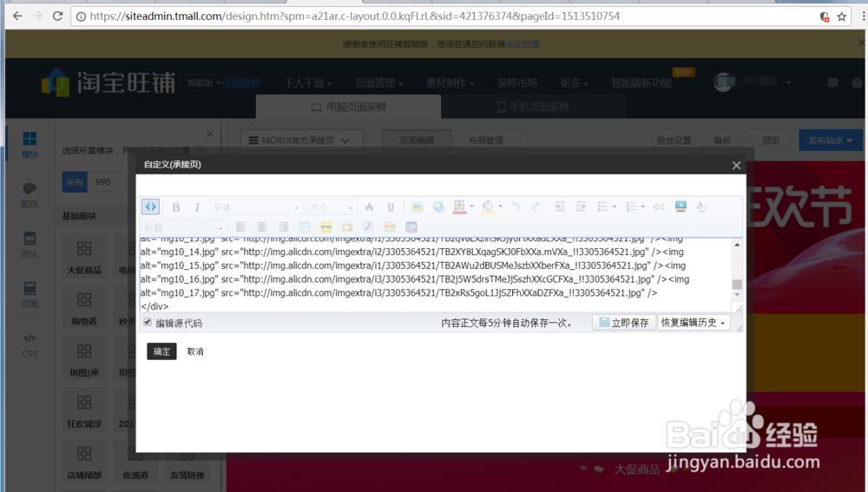Click the 预览 preview button
The image size is (868, 492).
tap(771, 140)
